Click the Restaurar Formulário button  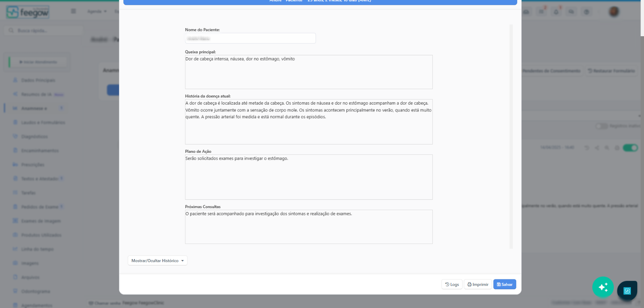click(x=611, y=71)
